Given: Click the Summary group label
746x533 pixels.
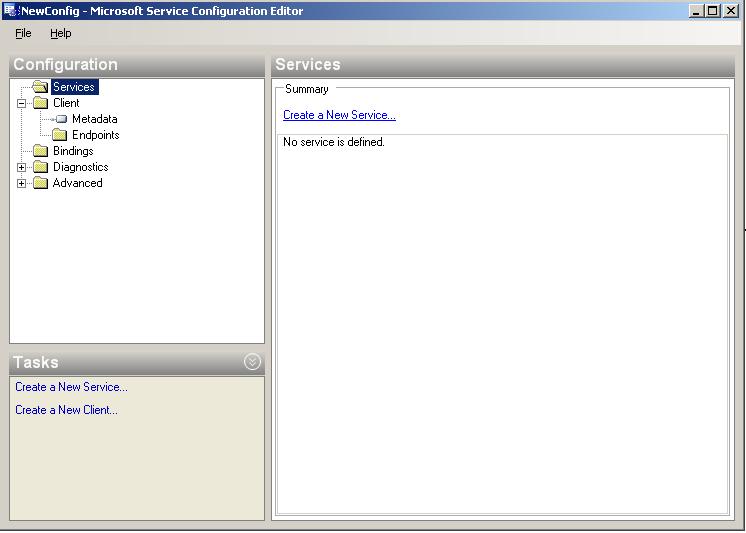Looking at the screenshot, I should [307, 89].
